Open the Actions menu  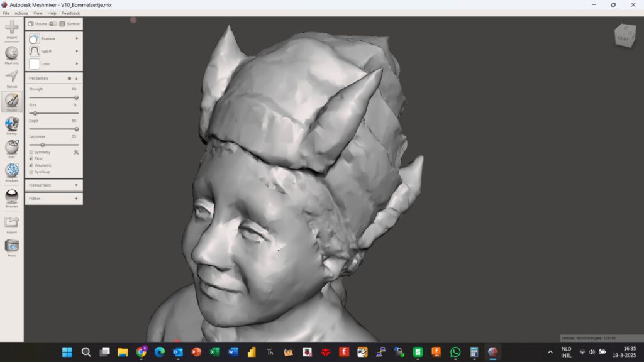click(x=21, y=13)
